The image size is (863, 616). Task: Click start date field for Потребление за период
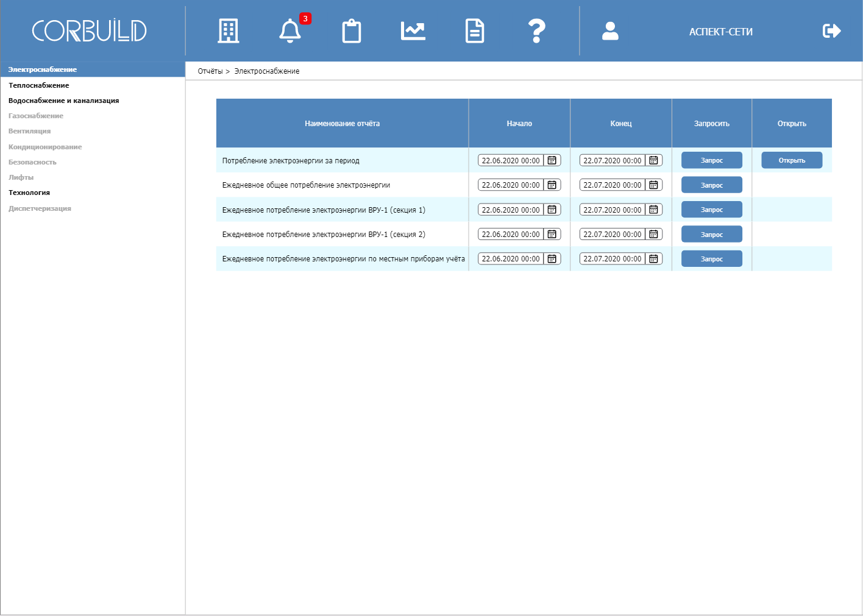point(511,160)
